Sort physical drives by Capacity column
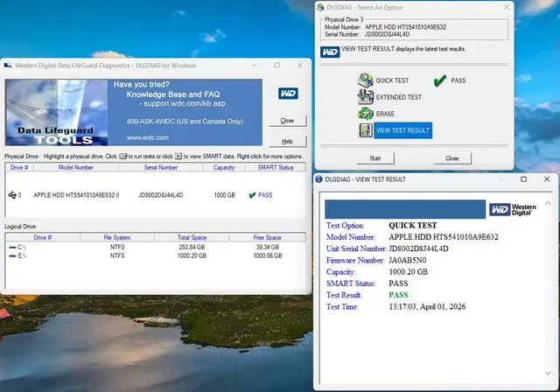 point(224,167)
